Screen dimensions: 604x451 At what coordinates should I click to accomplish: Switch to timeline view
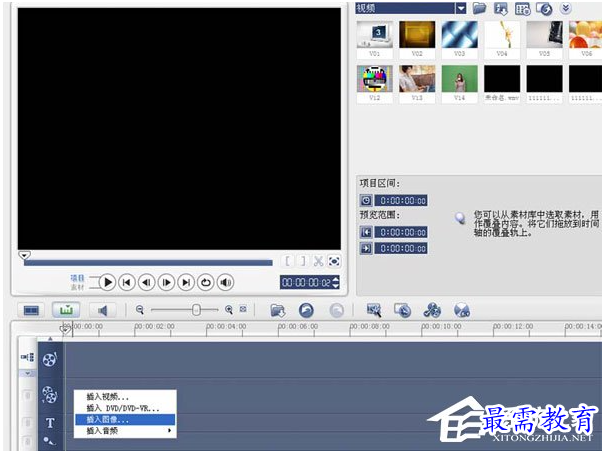(66, 310)
